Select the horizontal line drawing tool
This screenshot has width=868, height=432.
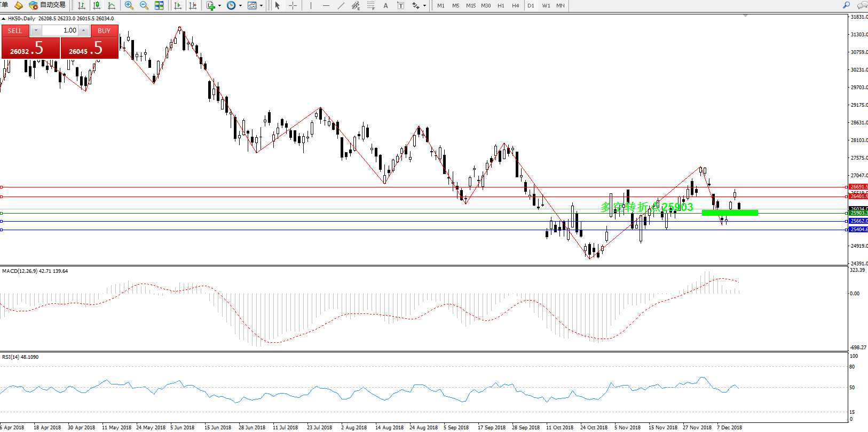click(326, 5)
